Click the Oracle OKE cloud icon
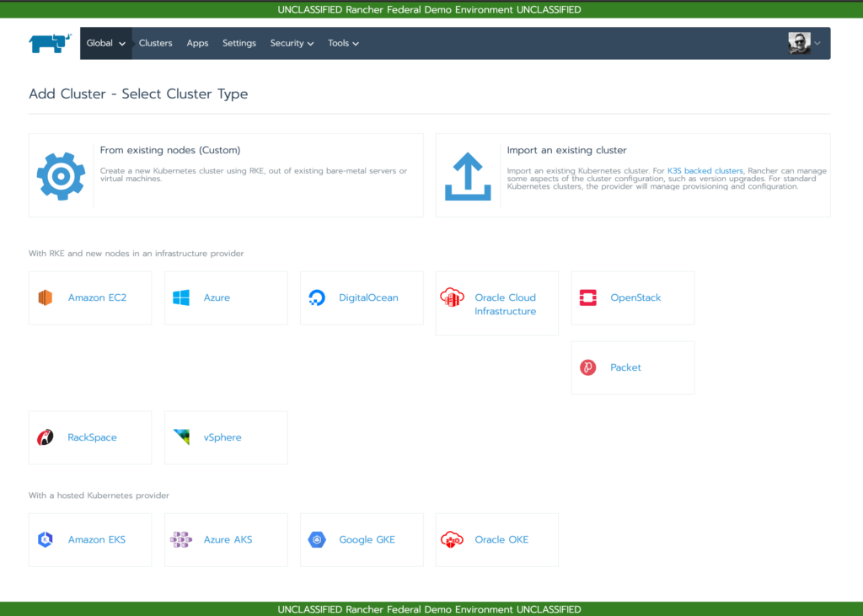Screen dimensions: 863x616 (453, 539)
